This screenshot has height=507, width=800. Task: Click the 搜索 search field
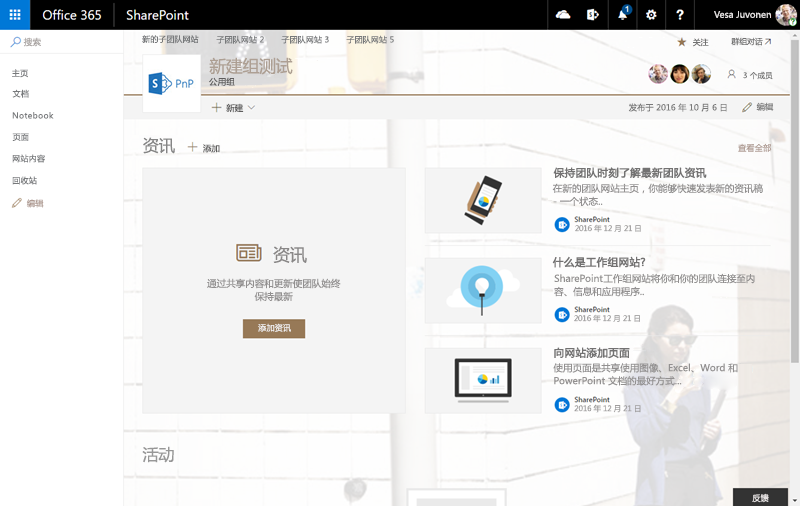[x=61, y=42]
